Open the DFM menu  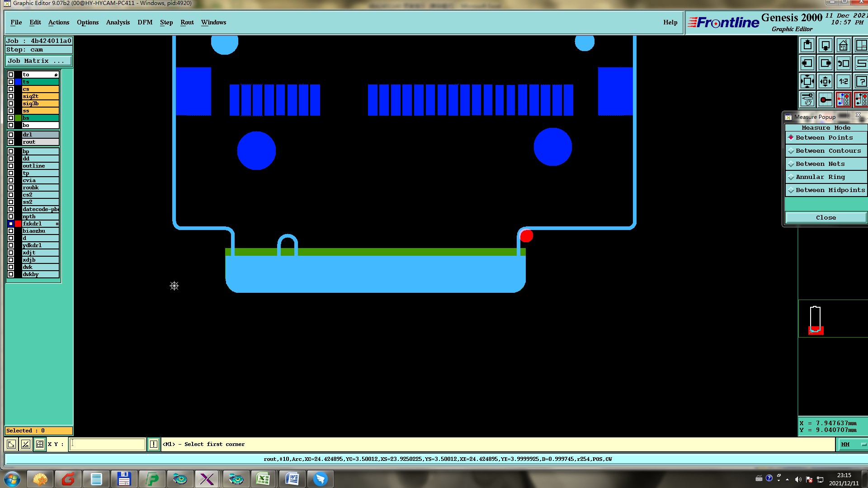tap(145, 23)
